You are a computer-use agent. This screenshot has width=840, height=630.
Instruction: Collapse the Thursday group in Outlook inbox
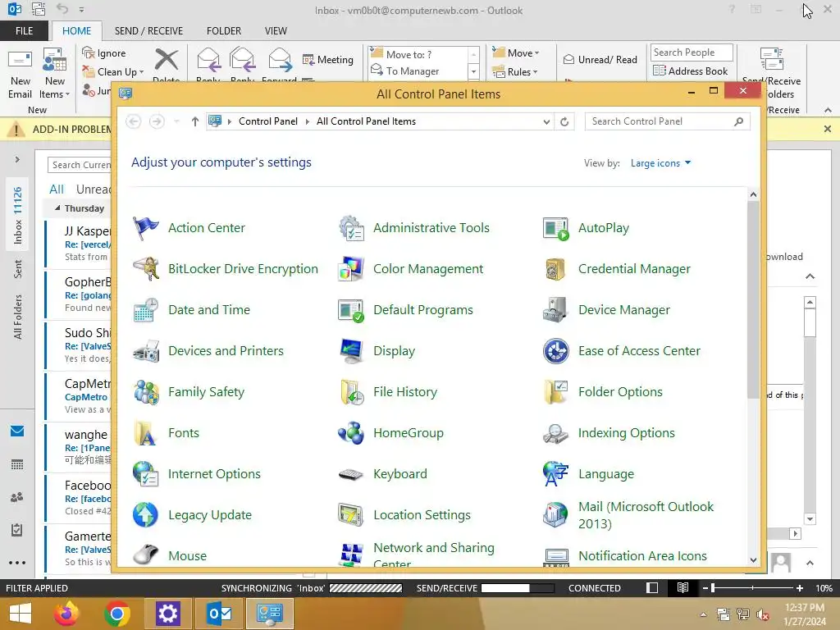click(x=57, y=208)
